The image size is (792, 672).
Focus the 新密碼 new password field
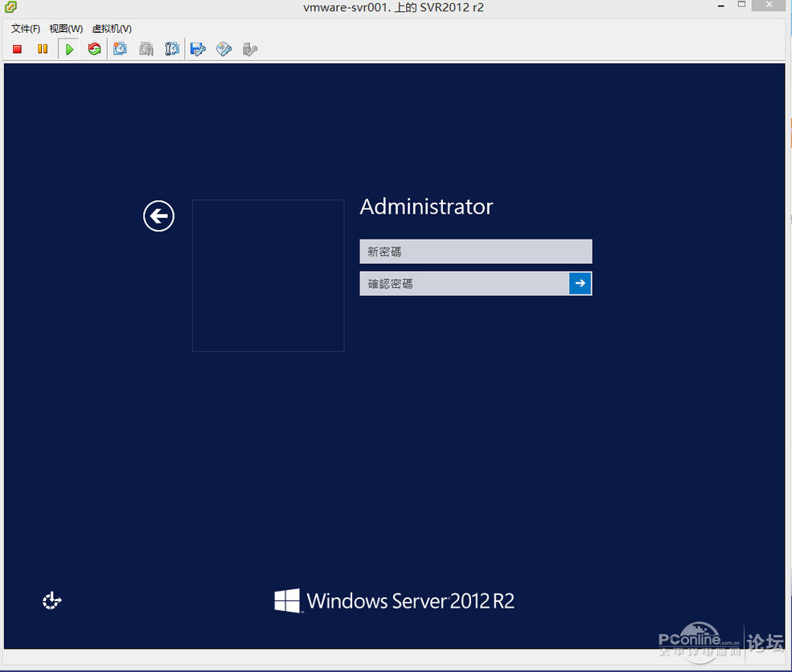pos(476,252)
